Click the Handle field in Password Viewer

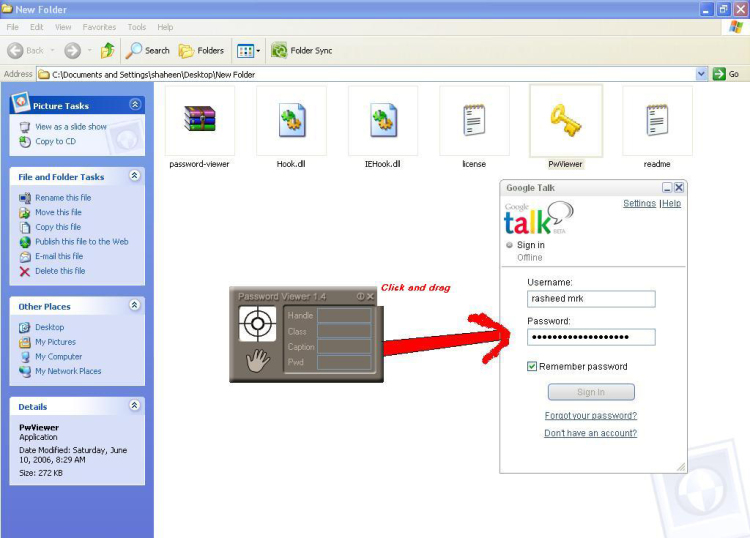[344, 316]
